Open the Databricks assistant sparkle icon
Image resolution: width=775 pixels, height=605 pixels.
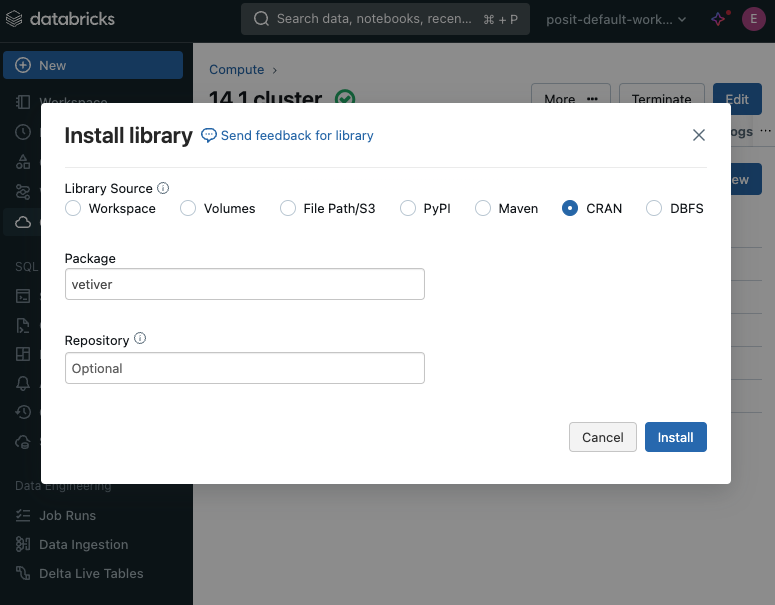tap(718, 19)
